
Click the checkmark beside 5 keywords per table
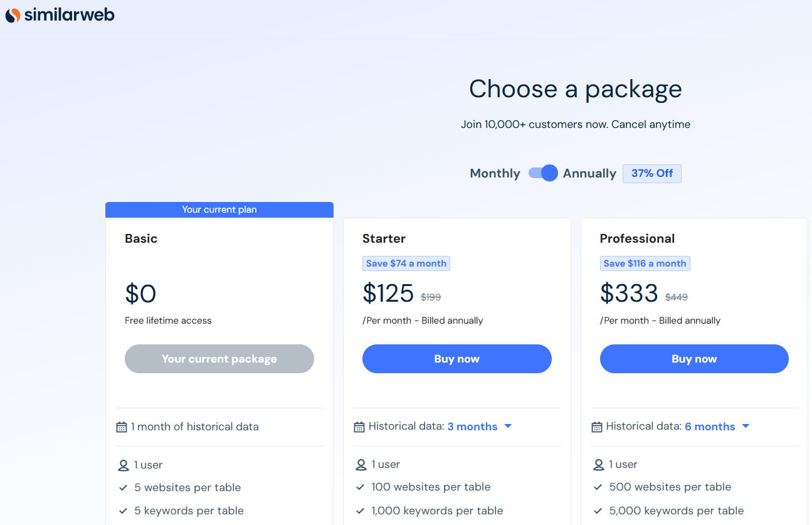tap(123, 511)
